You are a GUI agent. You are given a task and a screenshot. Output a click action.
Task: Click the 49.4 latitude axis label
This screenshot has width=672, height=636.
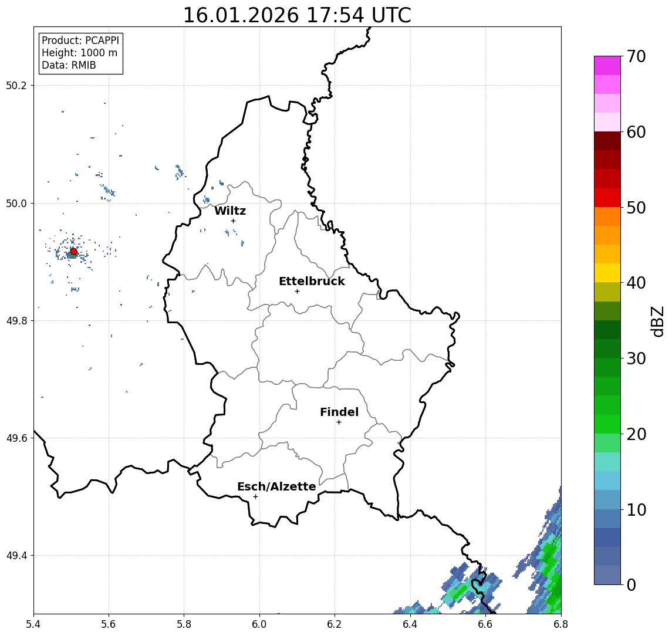[16, 556]
